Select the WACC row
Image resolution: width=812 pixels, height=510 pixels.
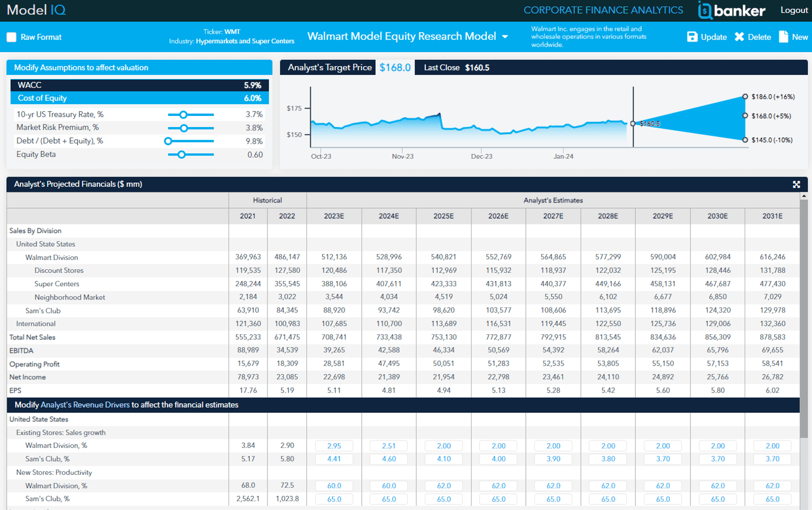(x=139, y=85)
